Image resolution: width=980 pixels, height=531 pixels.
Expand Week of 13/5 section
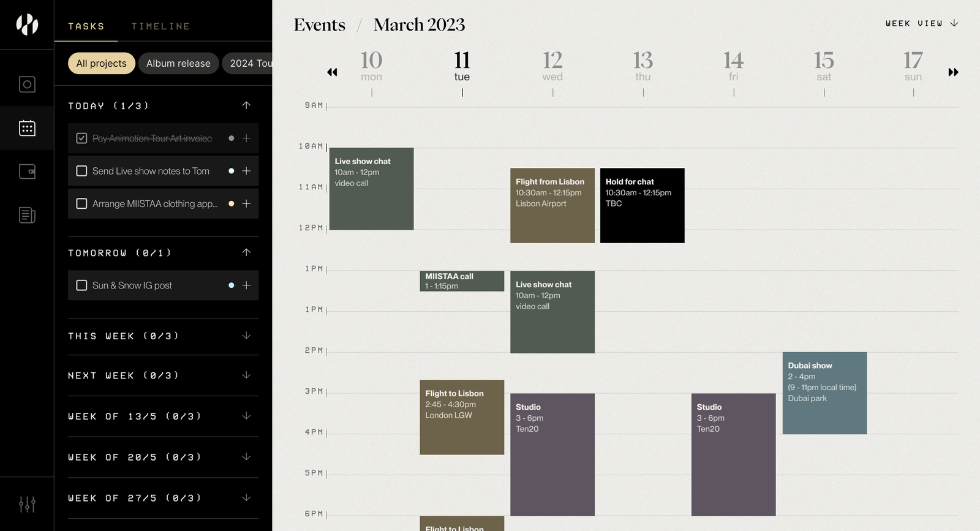[246, 416]
